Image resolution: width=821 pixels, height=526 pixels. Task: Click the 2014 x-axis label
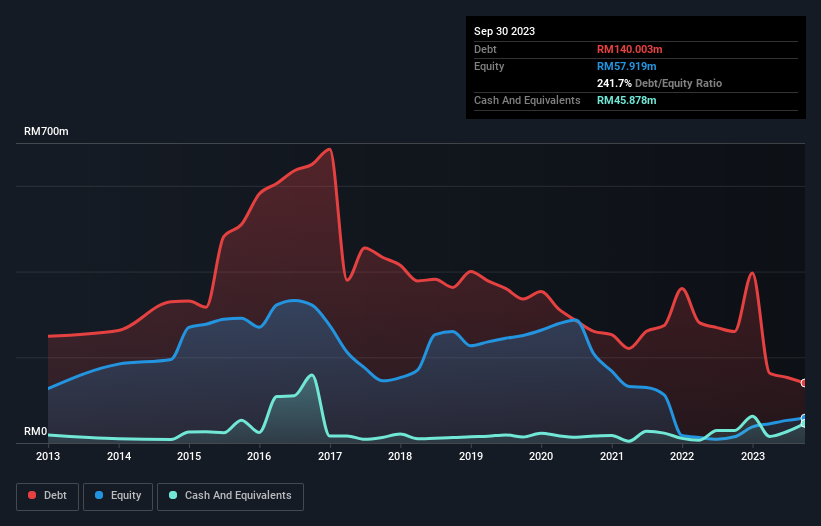119,456
